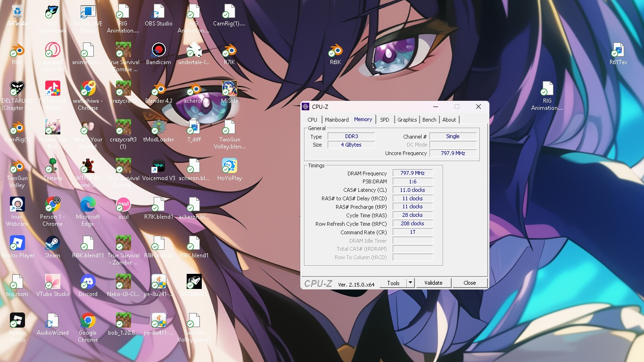Open the Neko-UI-Cl Minecraft file
The width and height of the screenshot is (644, 362).
123,286
